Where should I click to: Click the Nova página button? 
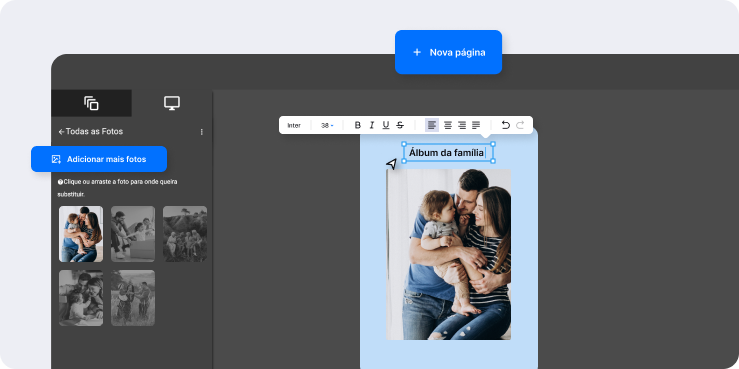pos(448,52)
